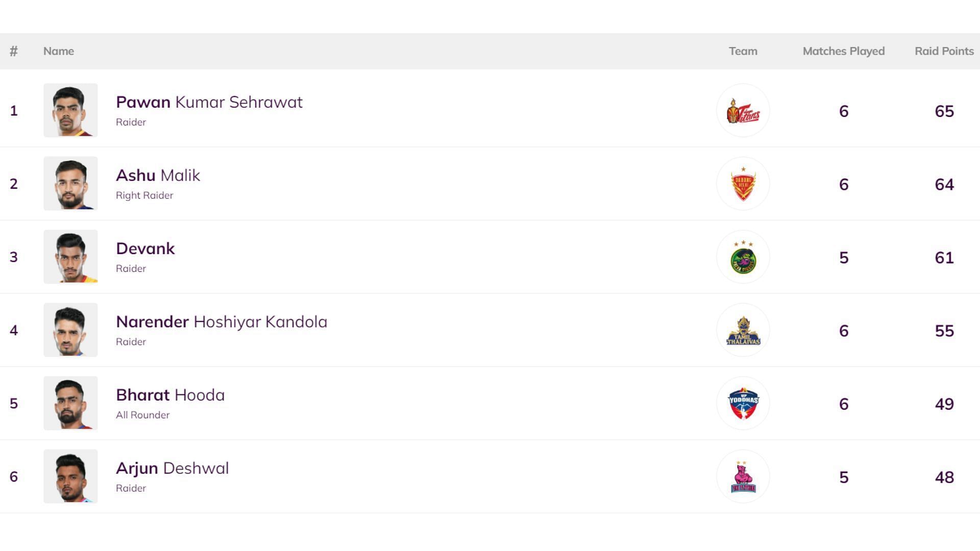Click the Narender Hoshiyar Kandola name

(x=221, y=322)
